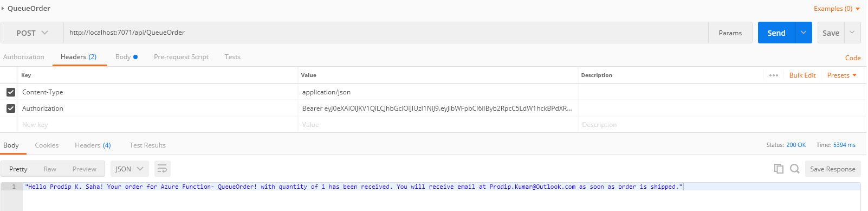This screenshot has height=211, width=868.
Task: Click the Save Response button
Action: 832,169
